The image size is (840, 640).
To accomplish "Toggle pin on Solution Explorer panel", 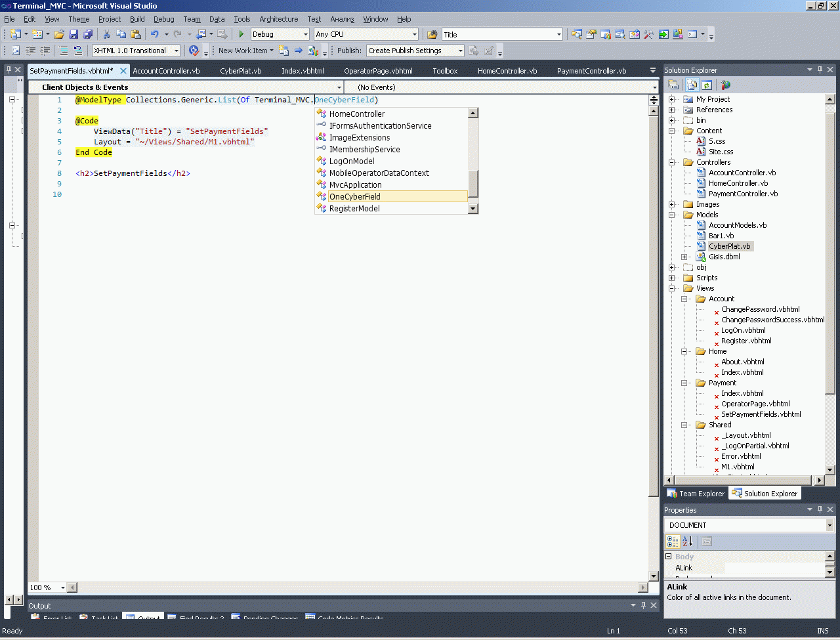I will pos(820,70).
